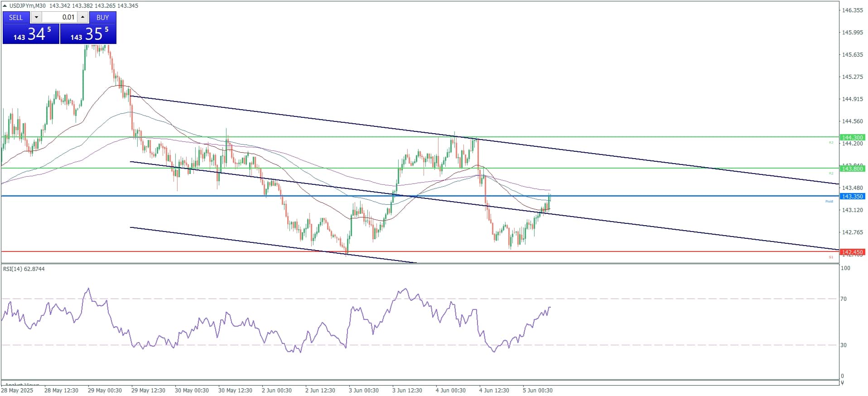868x396 pixels.
Task: Click the 144.560 price axis value
Action: (x=852, y=121)
